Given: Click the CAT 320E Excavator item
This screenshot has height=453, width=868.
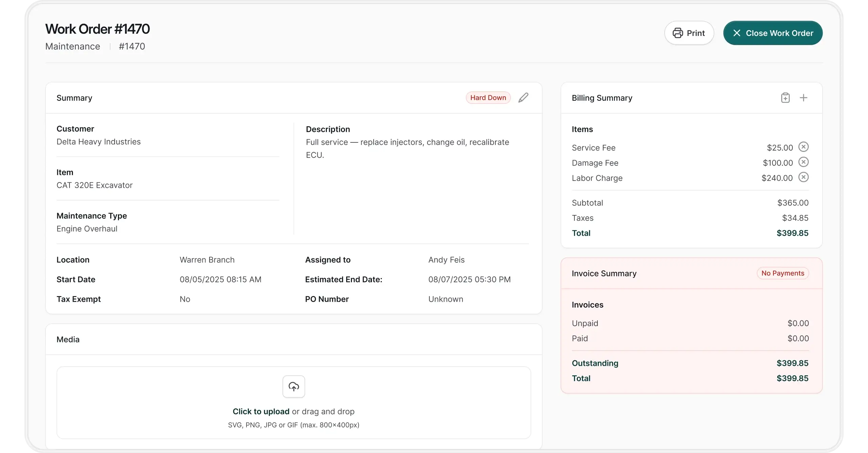Looking at the screenshot, I should pos(94,185).
